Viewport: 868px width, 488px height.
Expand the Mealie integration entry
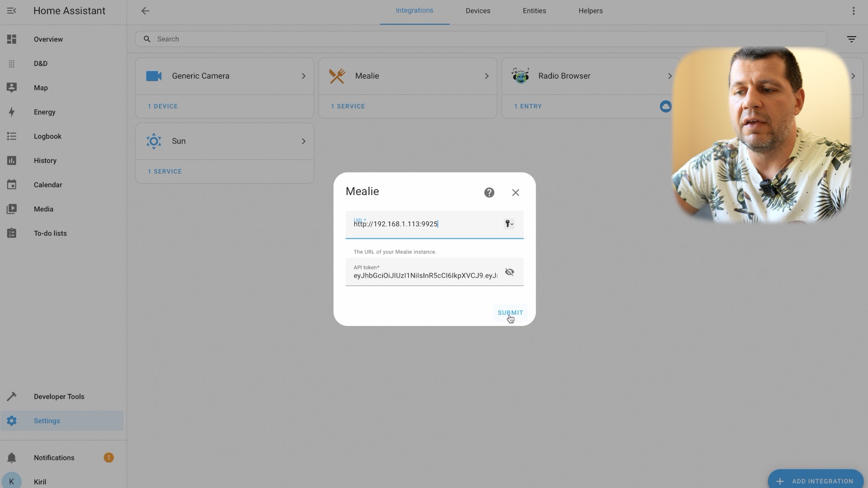487,76
